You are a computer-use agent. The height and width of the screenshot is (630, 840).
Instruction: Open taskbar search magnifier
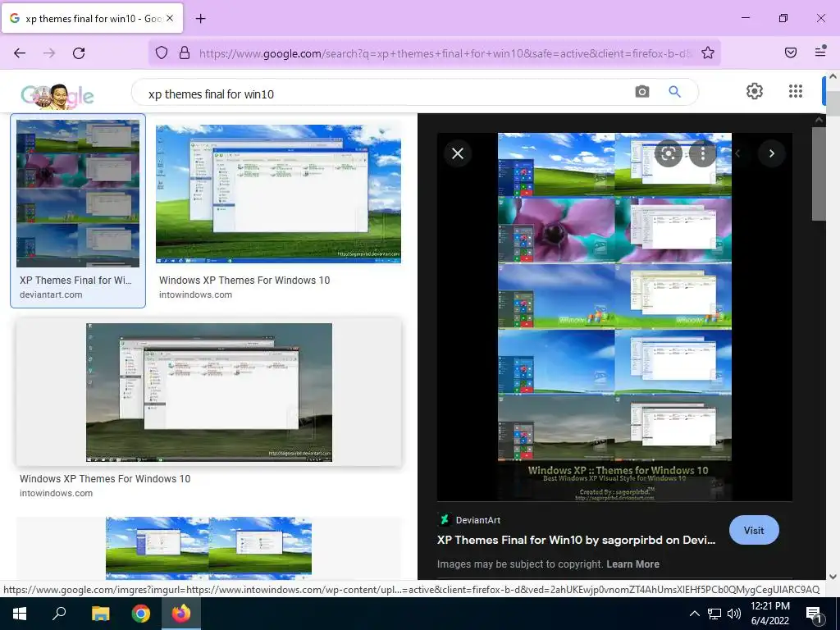[x=59, y=613]
